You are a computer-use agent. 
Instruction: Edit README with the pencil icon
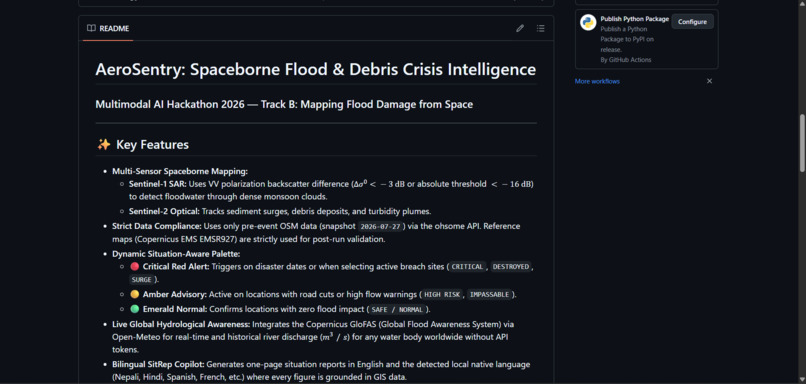click(520, 28)
